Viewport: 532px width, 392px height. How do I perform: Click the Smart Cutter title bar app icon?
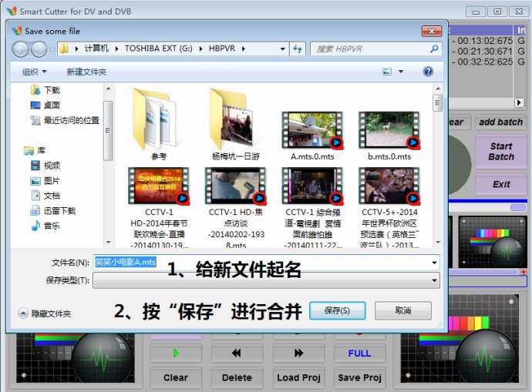[x=12, y=12]
